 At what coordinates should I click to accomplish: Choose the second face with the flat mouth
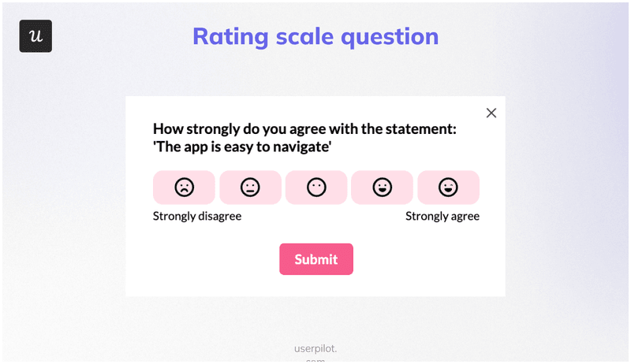tap(250, 188)
